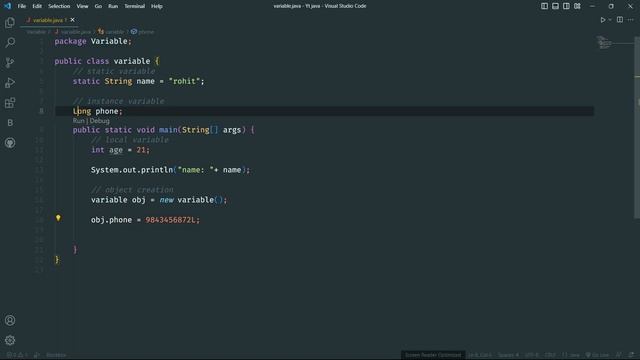Click the '// static variable' comment
The width and height of the screenshot is (640, 360).
tap(114, 71)
